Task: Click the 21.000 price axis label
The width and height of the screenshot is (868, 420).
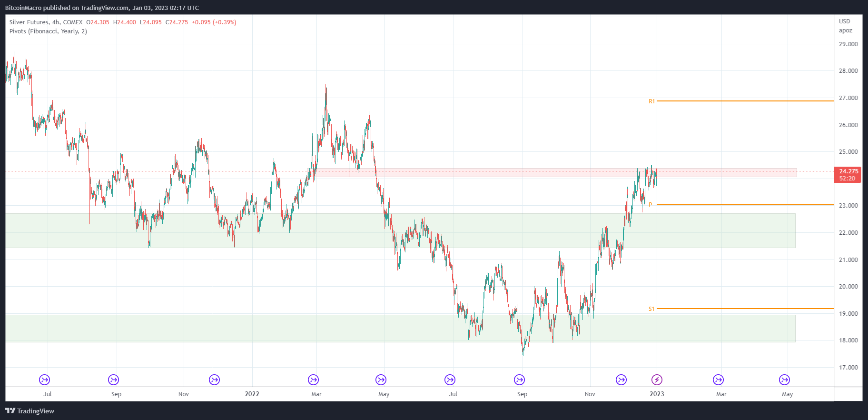Action: click(848, 260)
